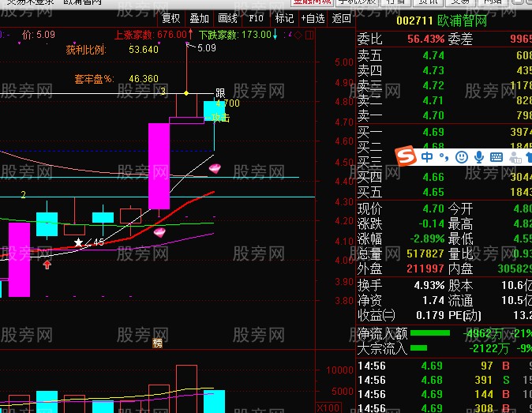Screen dimensions: 532x413
Task: Click the 卖三 4.72 order row
Action: point(444,85)
